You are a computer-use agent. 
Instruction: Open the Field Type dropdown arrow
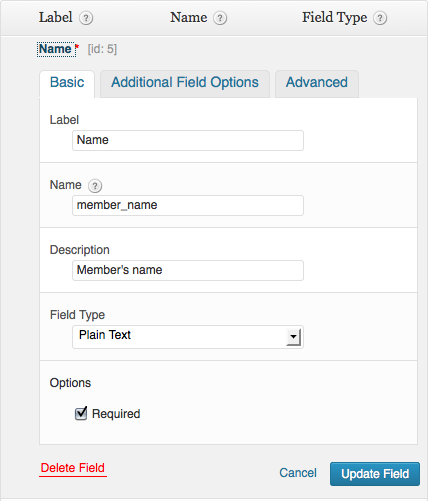tap(293, 337)
